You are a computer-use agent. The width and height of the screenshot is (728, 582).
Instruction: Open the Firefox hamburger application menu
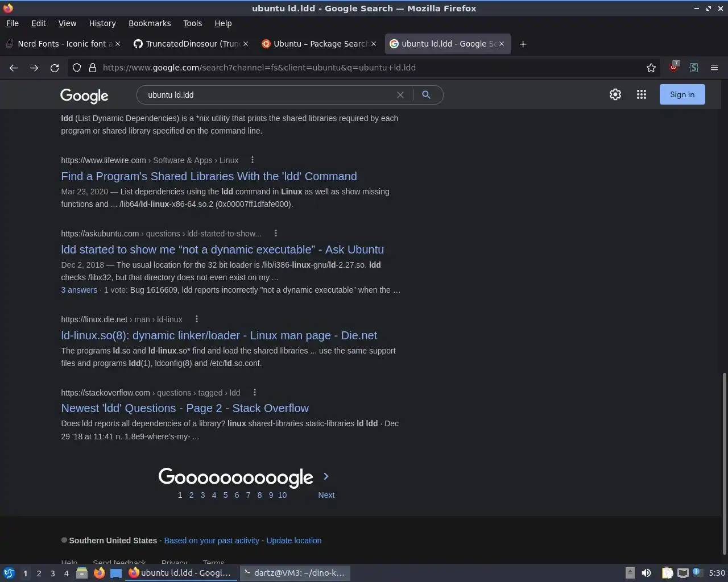coord(714,68)
